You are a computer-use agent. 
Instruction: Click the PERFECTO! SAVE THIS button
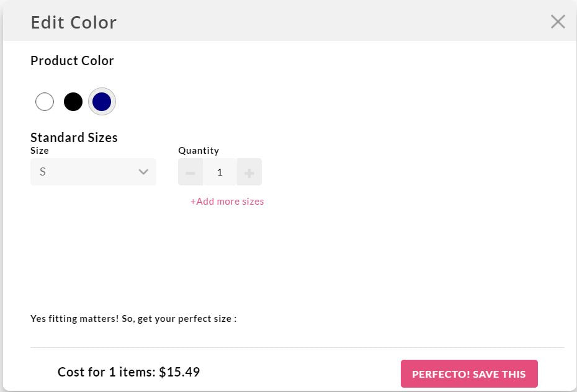tap(469, 373)
